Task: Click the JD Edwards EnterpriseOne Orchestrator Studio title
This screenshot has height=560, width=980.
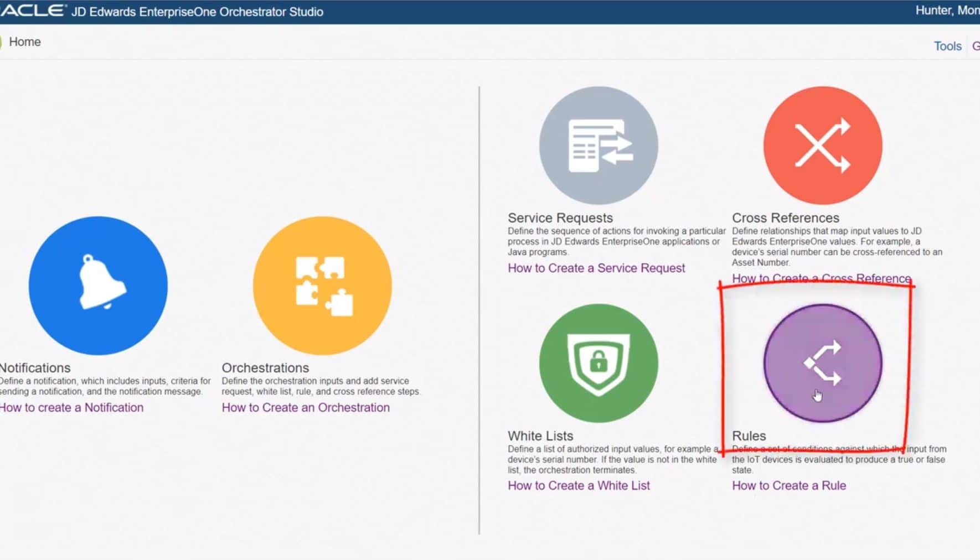Action: click(x=197, y=12)
